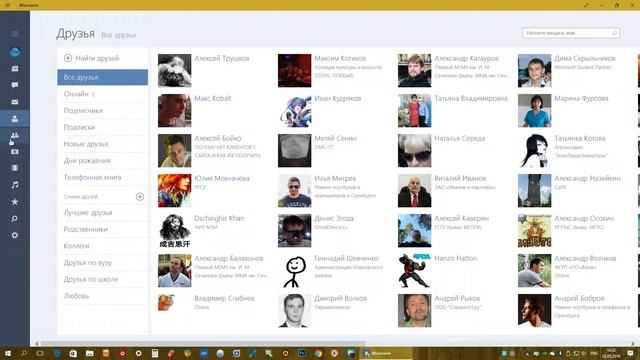This screenshot has width=640, height=360.
Task: Open the Подписки list
Action: [102, 127]
